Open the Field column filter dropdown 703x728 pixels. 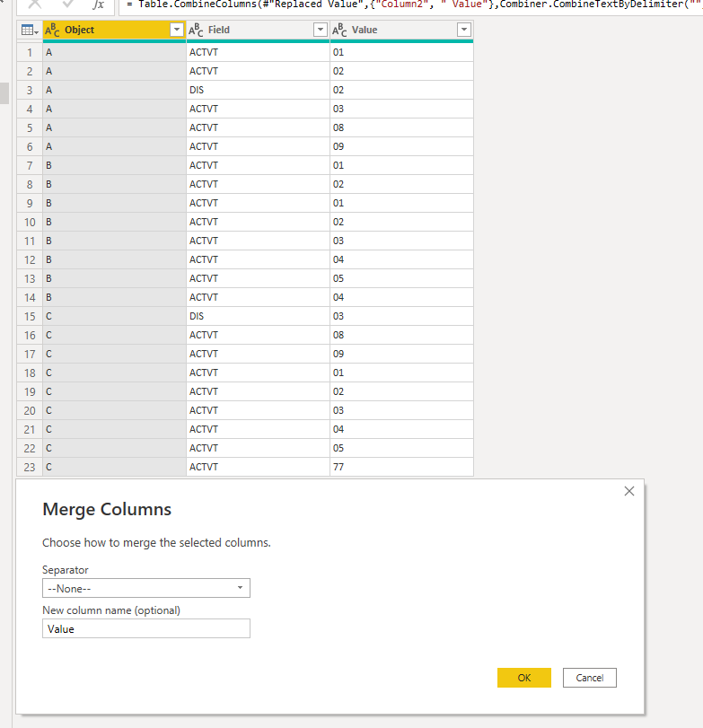click(x=320, y=31)
